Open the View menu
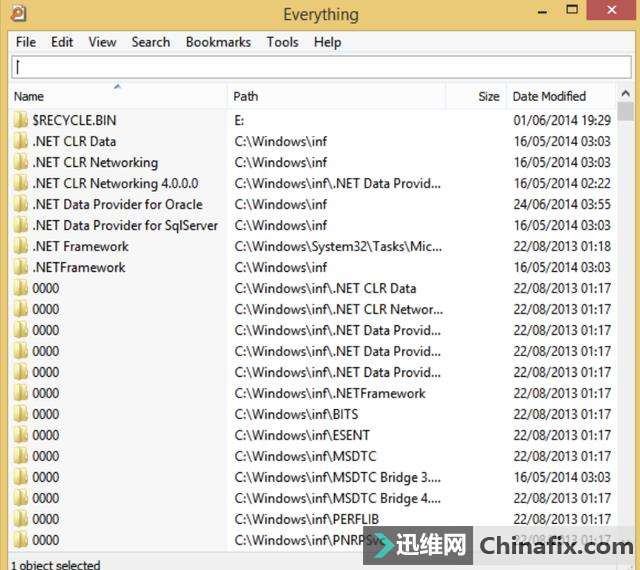The height and width of the screenshot is (570, 640). tap(102, 42)
